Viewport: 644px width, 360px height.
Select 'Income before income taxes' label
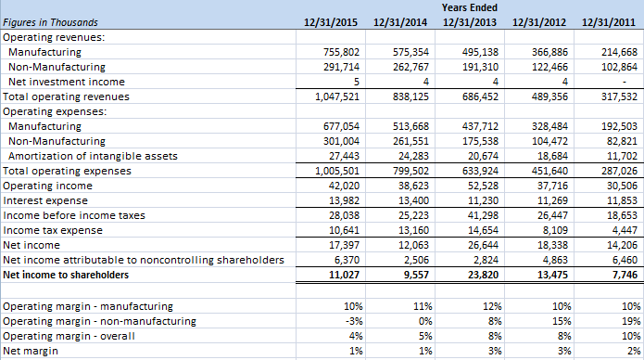tap(74, 215)
